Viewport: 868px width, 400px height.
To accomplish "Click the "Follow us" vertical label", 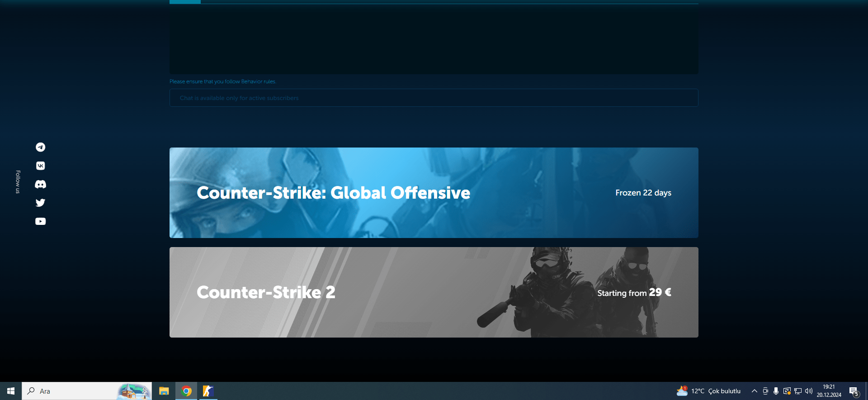I will point(18,182).
